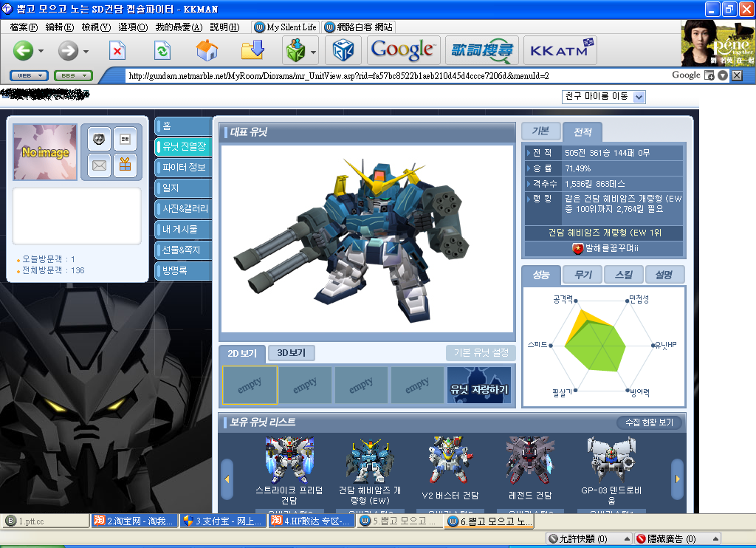Open the lyrics search (歌詞搜尋) button
The image size is (756, 548).
tap(482, 50)
